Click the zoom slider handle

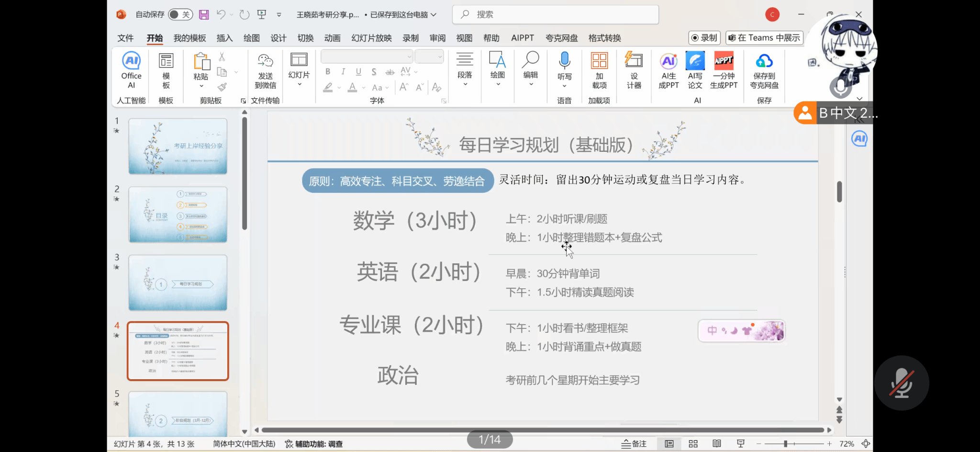[785, 444]
